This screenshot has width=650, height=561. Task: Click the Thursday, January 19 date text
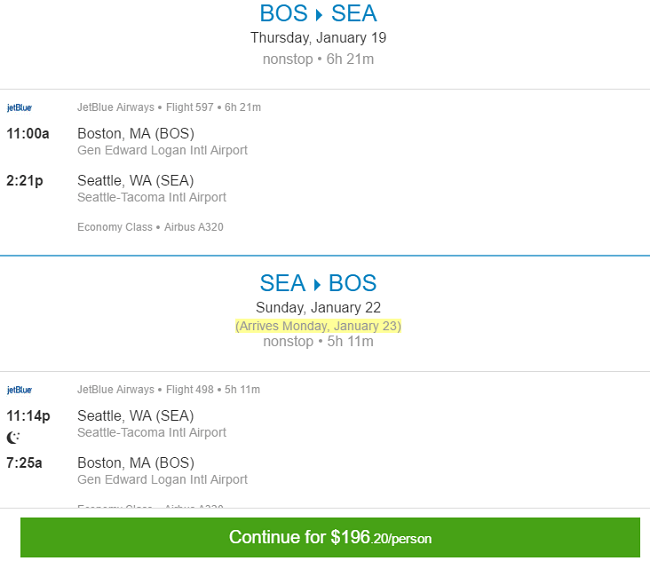318,38
